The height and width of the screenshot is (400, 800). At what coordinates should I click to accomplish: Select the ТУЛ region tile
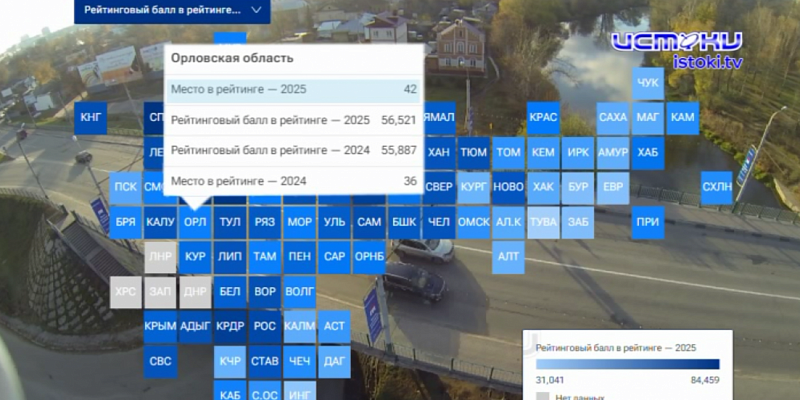click(x=230, y=222)
